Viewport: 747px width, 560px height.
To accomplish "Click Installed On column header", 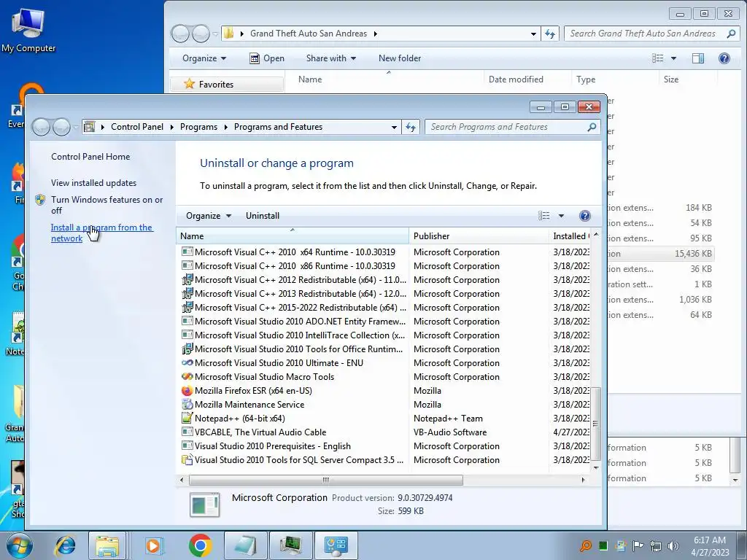I will 570,236.
